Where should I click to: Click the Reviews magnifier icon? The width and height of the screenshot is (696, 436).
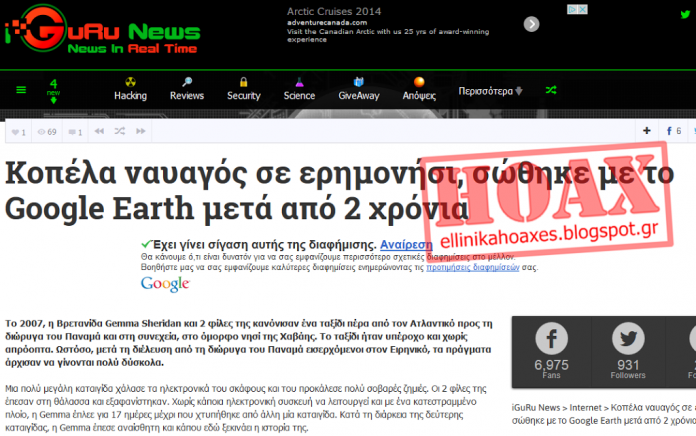(x=187, y=82)
